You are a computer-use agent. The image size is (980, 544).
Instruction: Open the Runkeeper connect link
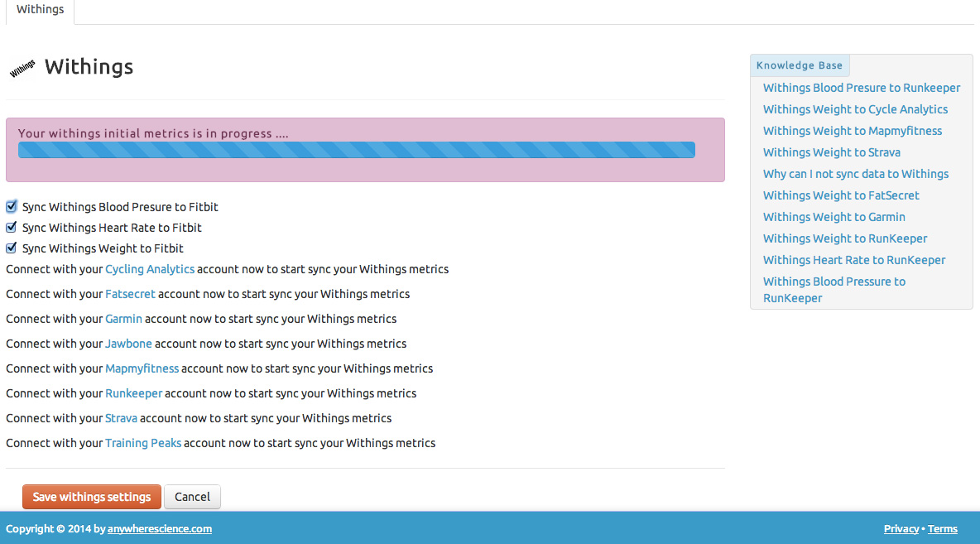coord(133,393)
